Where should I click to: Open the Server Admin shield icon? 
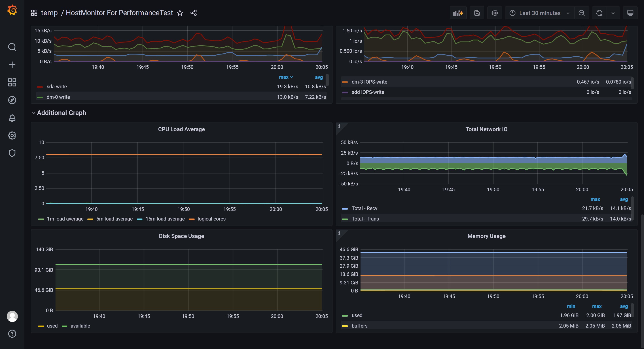pyautogui.click(x=12, y=153)
